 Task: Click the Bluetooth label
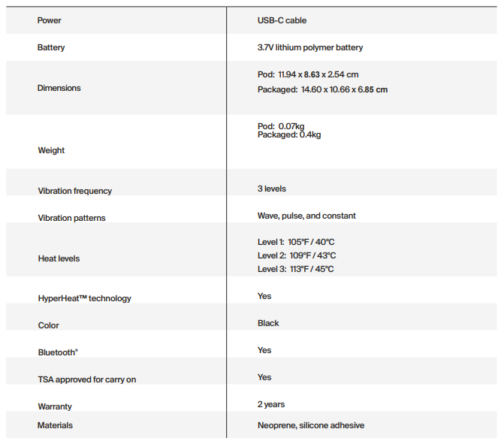tap(58, 352)
